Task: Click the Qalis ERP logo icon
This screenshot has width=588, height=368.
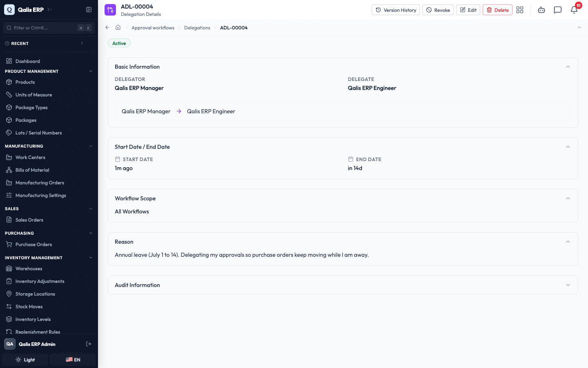Action: (x=9, y=9)
